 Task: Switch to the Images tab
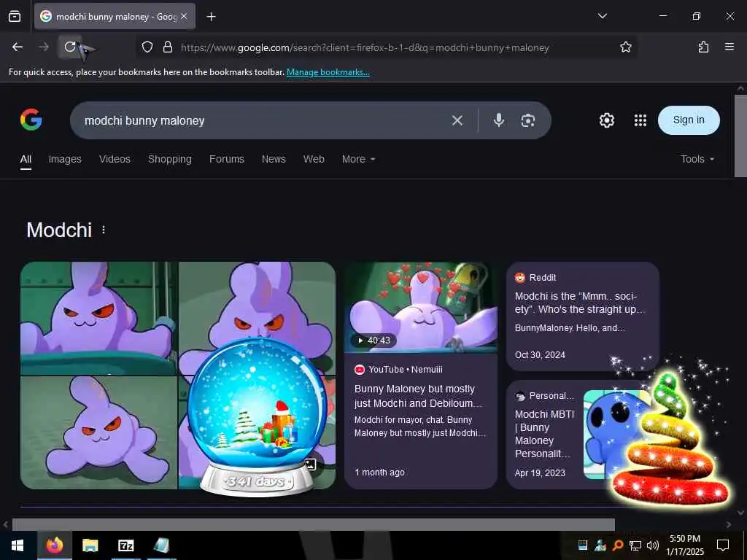pos(65,159)
